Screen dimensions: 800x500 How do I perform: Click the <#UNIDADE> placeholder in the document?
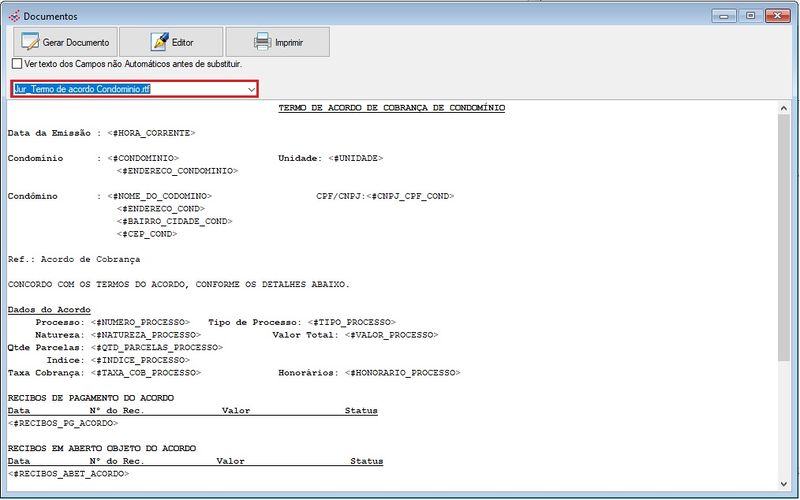(x=356, y=158)
